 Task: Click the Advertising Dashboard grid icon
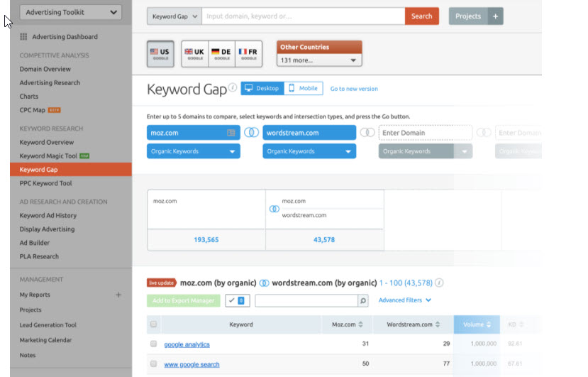point(23,37)
